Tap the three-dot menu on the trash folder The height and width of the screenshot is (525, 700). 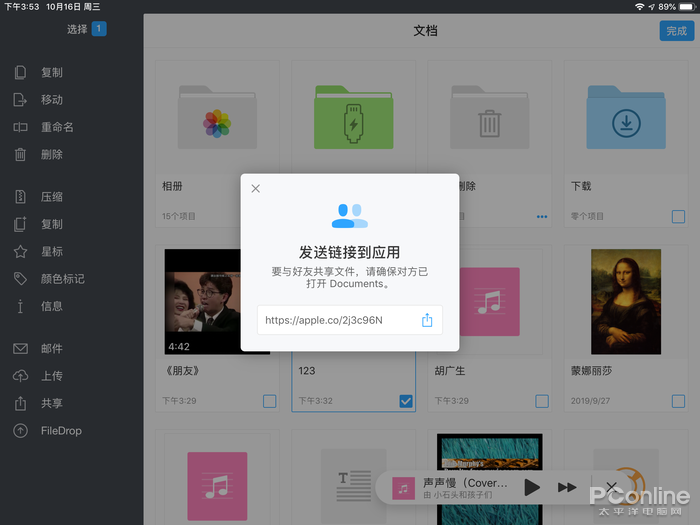point(542,217)
